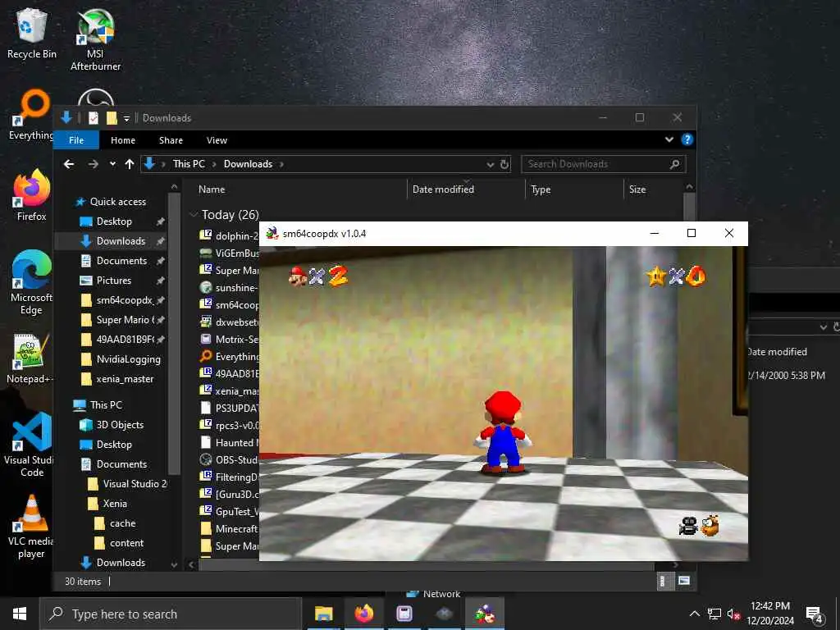Open Everything search desktop shortcut

32,115
